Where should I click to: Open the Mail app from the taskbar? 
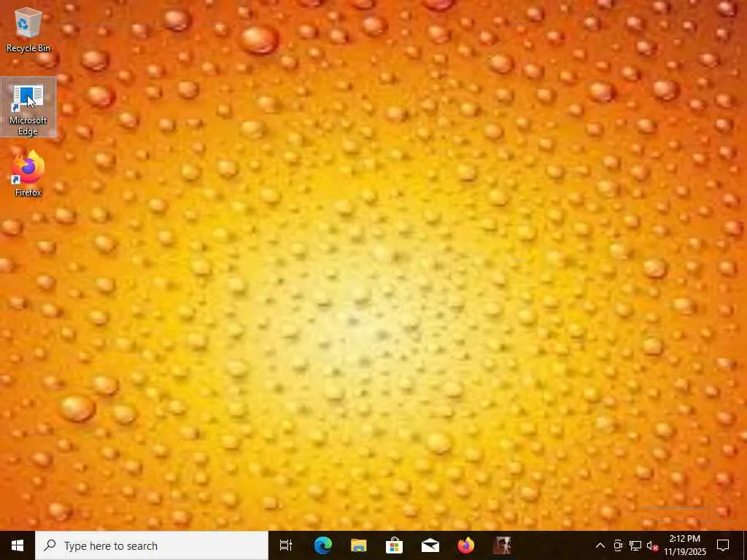[x=430, y=545]
